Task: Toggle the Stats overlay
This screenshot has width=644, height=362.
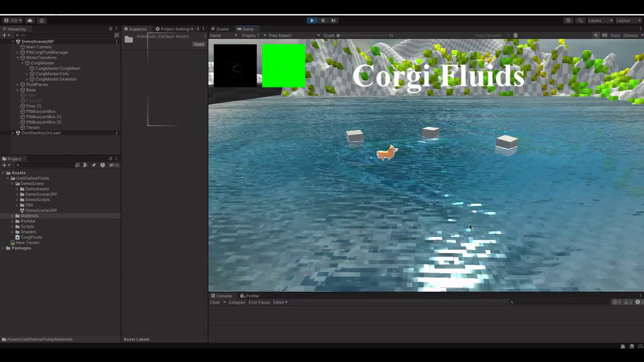Action: point(615,36)
